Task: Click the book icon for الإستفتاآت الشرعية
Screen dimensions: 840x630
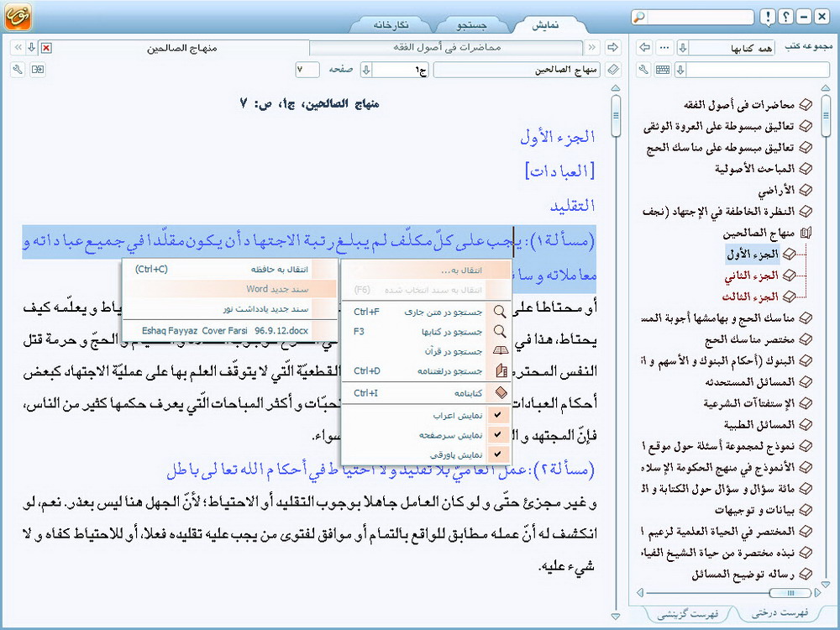Action: 806,403
